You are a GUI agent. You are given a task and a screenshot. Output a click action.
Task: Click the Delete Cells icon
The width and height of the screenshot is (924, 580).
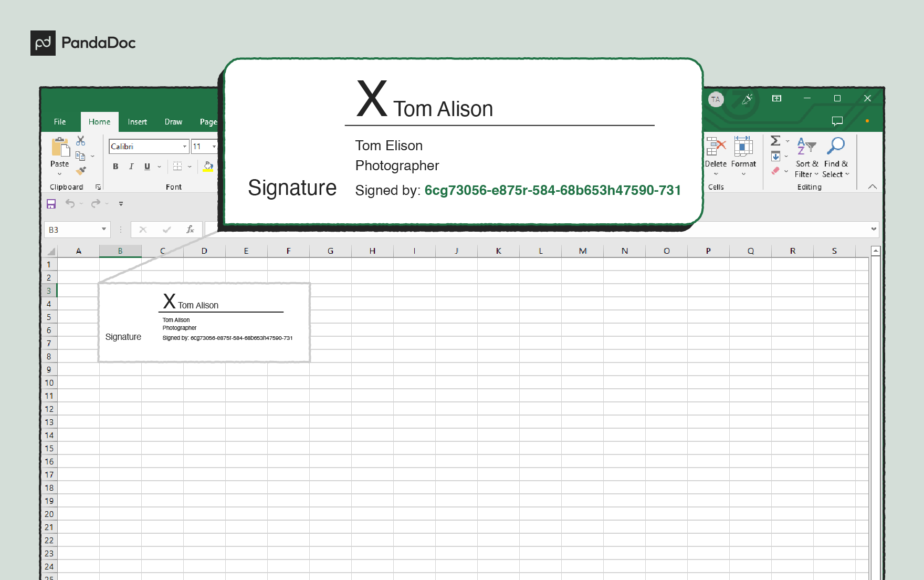click(716, 146)
